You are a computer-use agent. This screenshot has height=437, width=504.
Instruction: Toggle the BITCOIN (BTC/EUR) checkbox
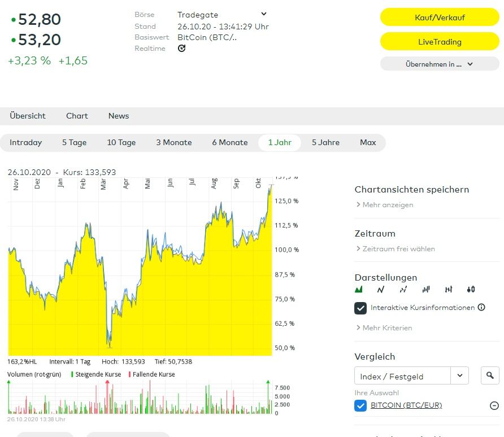pyautogui.click(x=360, y=405)
